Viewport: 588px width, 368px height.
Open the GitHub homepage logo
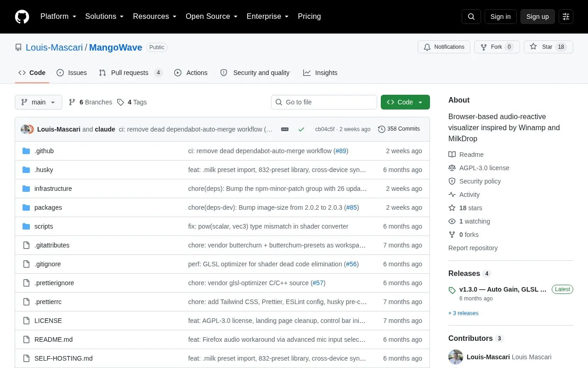[22, 17]
